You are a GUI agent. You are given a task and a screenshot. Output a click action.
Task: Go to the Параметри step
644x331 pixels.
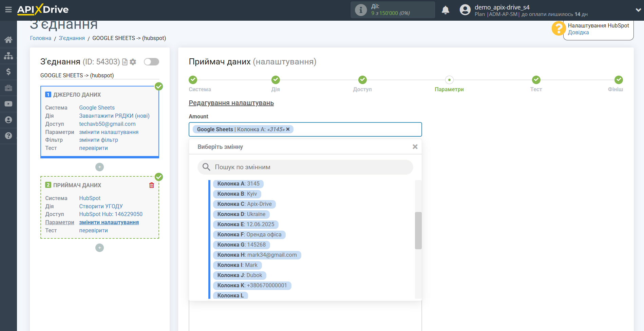(449, 80)
